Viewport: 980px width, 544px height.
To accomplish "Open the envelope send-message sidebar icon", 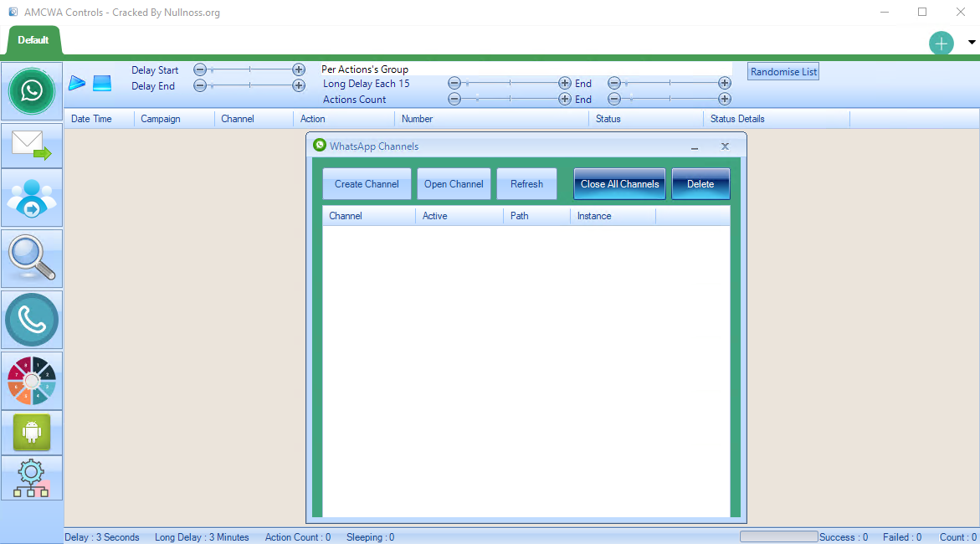I will point(32,146).
